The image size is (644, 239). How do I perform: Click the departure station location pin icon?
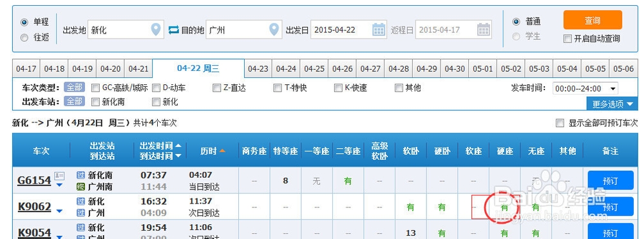(156, 30)
